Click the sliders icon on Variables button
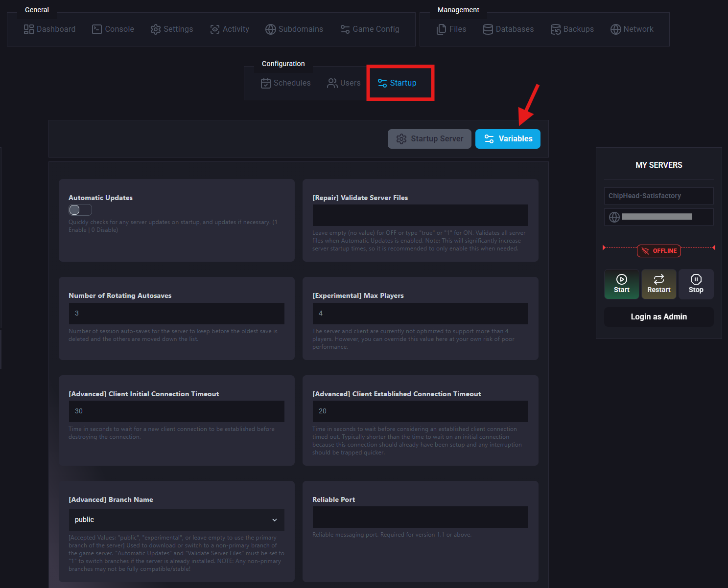This screenshot has width=728, height=588. [x=489, y=139]
